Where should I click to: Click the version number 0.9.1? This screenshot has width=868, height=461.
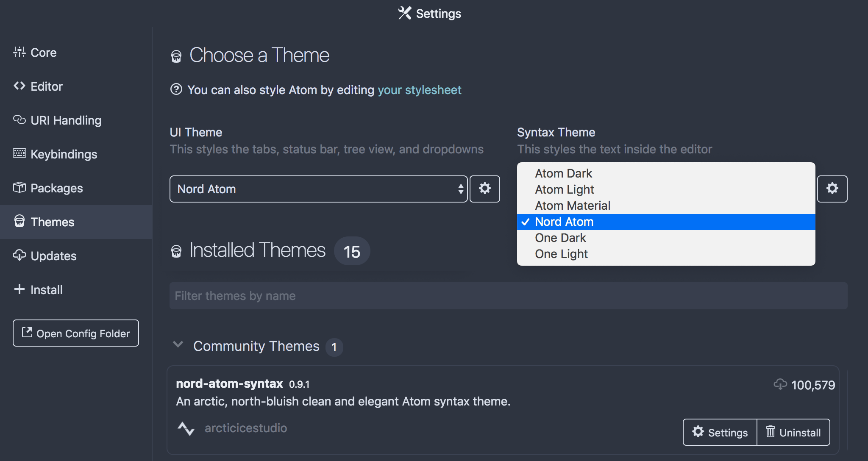pos(299,384)
